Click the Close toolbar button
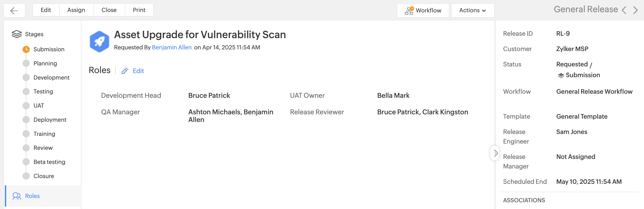The height and width of the screenshot is (209, 644). click(x=109, y=10)
